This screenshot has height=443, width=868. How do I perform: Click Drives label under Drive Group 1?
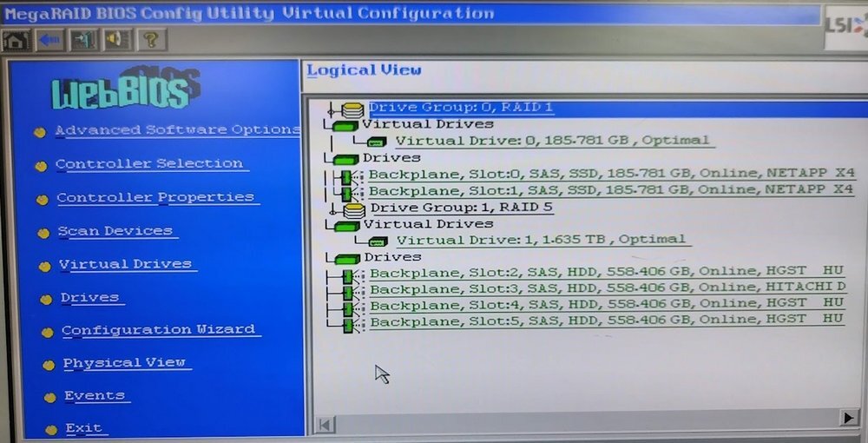point(392,257)
